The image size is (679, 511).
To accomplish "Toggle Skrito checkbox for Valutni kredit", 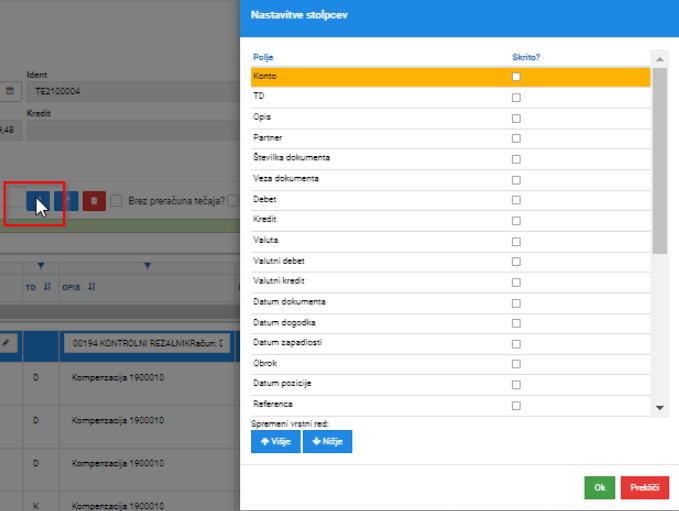I will tap(516, 282).
